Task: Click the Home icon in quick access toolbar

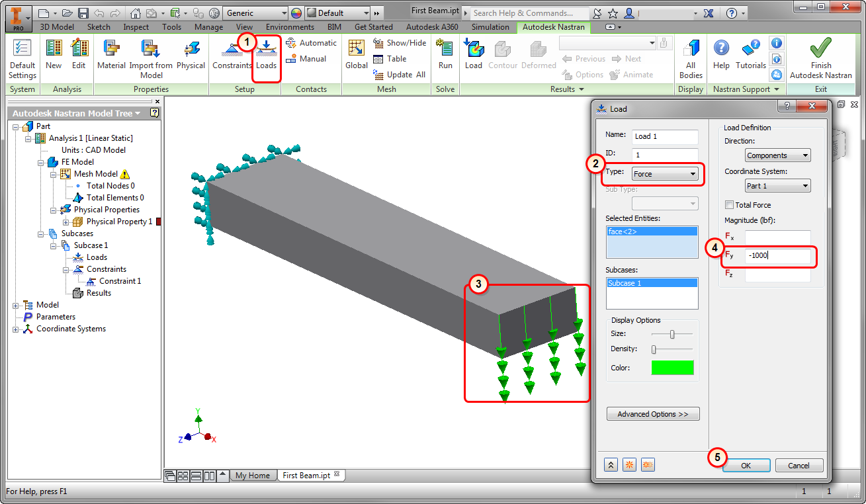Action: coord(136,13)
